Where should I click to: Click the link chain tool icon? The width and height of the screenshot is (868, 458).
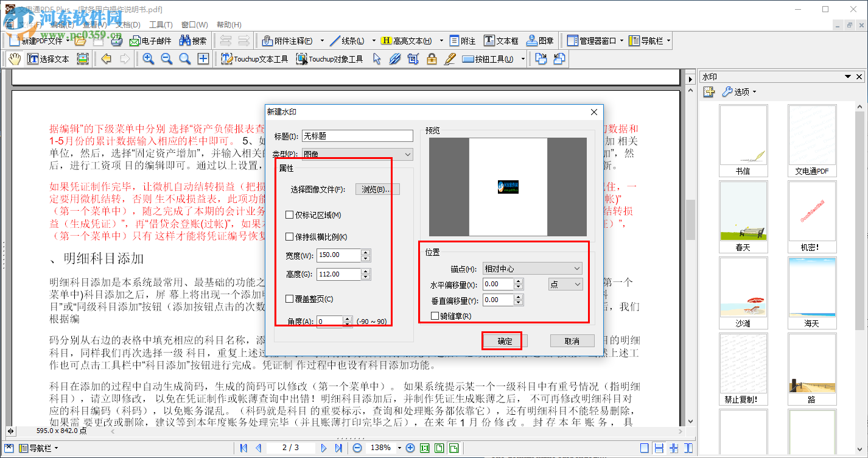pos(395,59)
